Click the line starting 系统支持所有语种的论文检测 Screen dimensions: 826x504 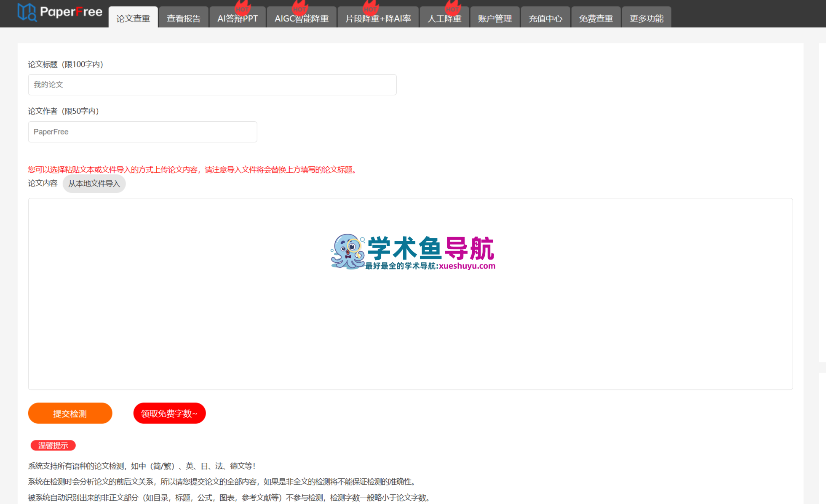coord(142,466)
